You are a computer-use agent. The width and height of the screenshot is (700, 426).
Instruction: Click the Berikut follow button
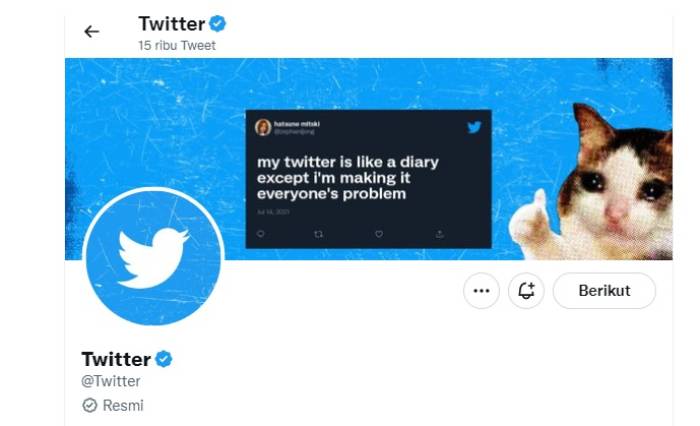604,291
